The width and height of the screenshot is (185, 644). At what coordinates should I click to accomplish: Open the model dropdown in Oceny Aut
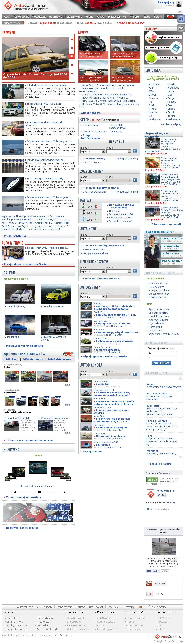click(x=119, y=151)
